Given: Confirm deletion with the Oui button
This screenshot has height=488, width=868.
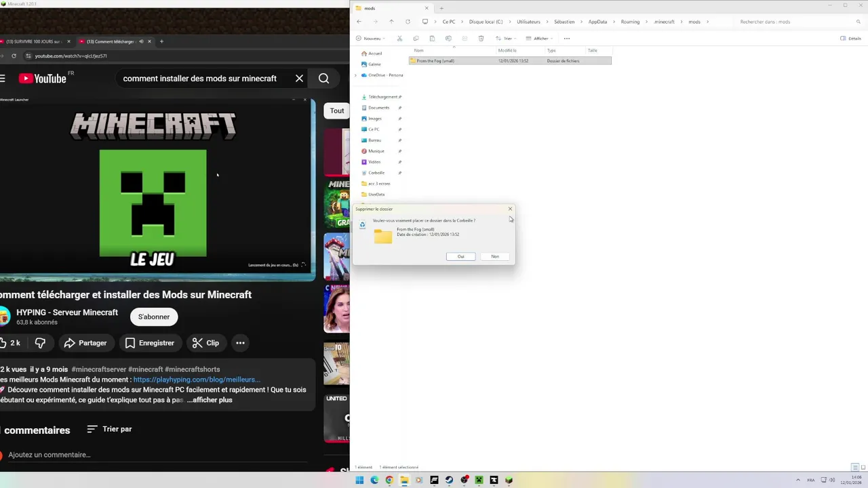Looking at the screenshot, I should click(460, 256).
